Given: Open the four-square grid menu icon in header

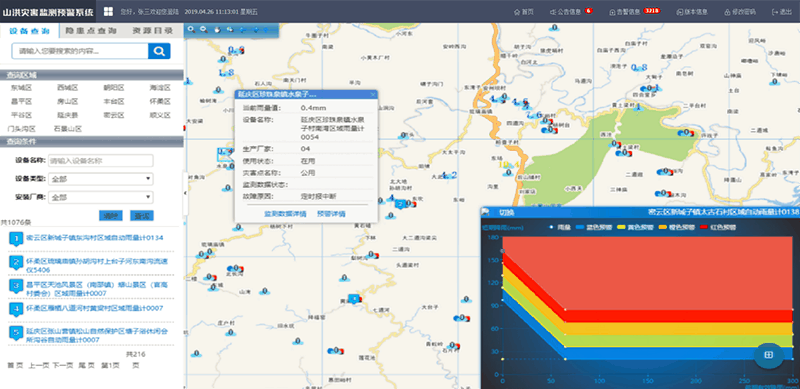Looking at the screenshot, I should pyautogui.click(x=109, y=11).
